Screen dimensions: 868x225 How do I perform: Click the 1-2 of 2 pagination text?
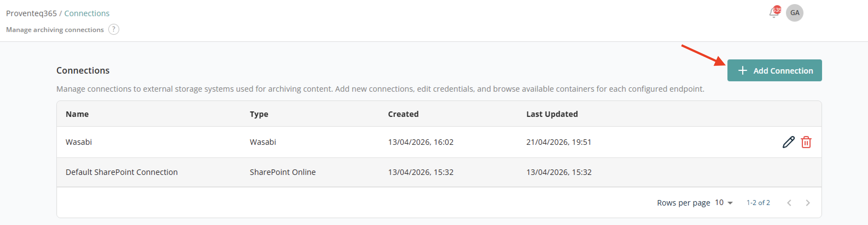coord(758,203)
